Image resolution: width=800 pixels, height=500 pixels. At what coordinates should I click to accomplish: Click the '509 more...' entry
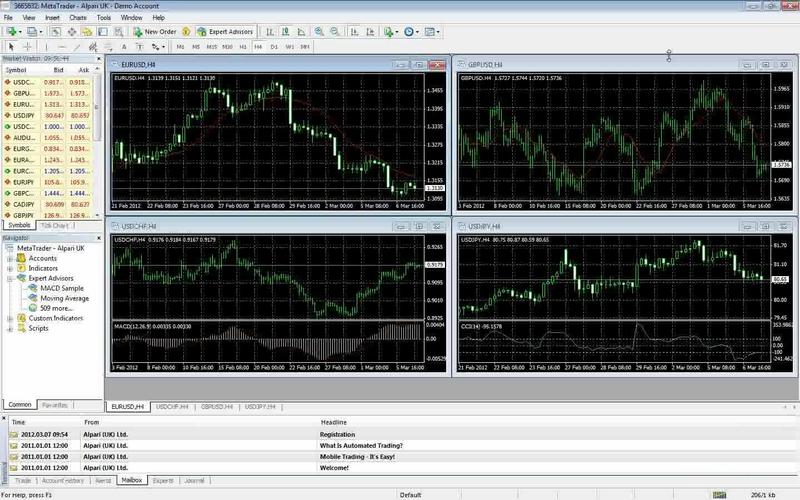pos(56,308)
